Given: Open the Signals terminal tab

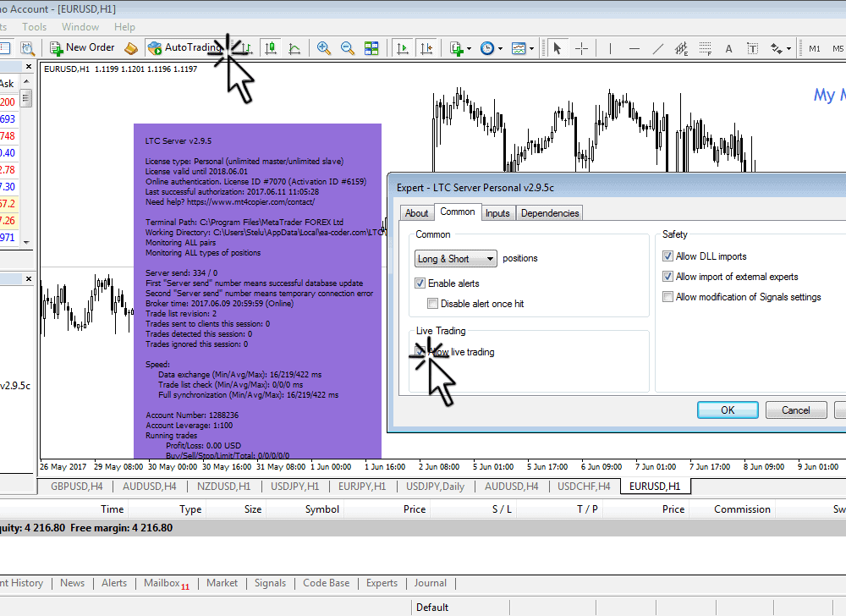Looking at the screenshot, I should pos(270,583).
